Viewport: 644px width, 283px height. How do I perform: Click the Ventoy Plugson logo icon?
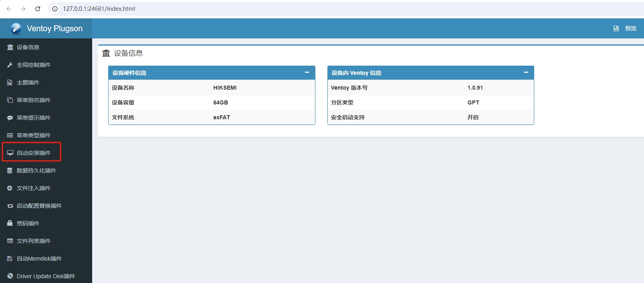16,28
